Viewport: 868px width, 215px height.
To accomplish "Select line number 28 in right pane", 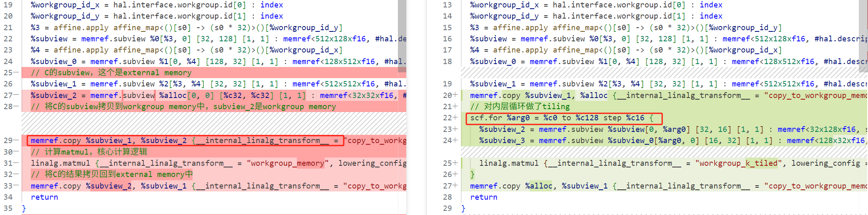I will [447, 197].
